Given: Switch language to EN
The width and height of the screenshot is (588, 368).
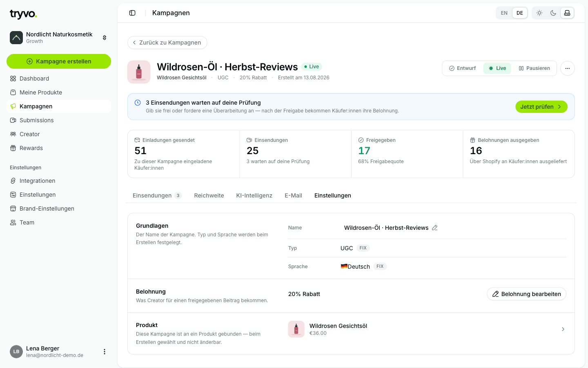Looking at the screenshot, I should click(504, 13).
